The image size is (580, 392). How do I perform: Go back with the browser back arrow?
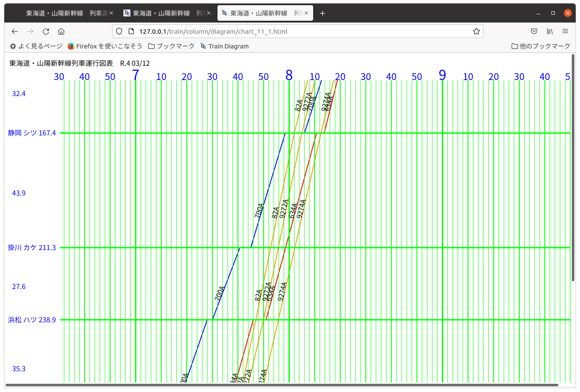15,31
